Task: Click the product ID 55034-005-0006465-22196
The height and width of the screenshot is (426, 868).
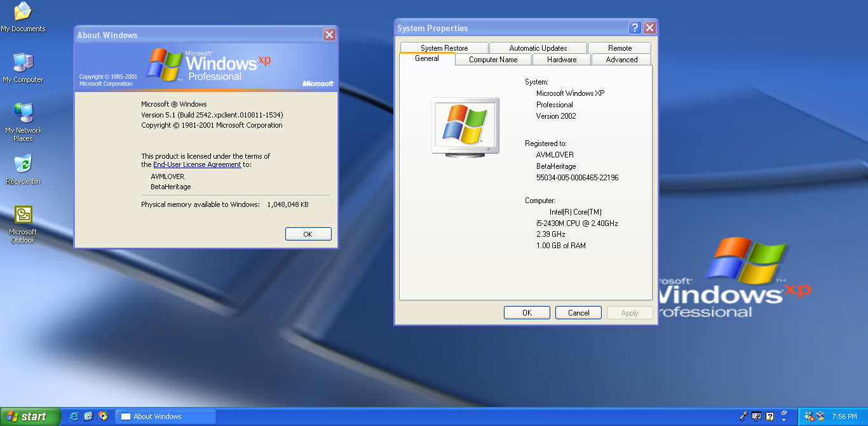Action: pos(578,178)
